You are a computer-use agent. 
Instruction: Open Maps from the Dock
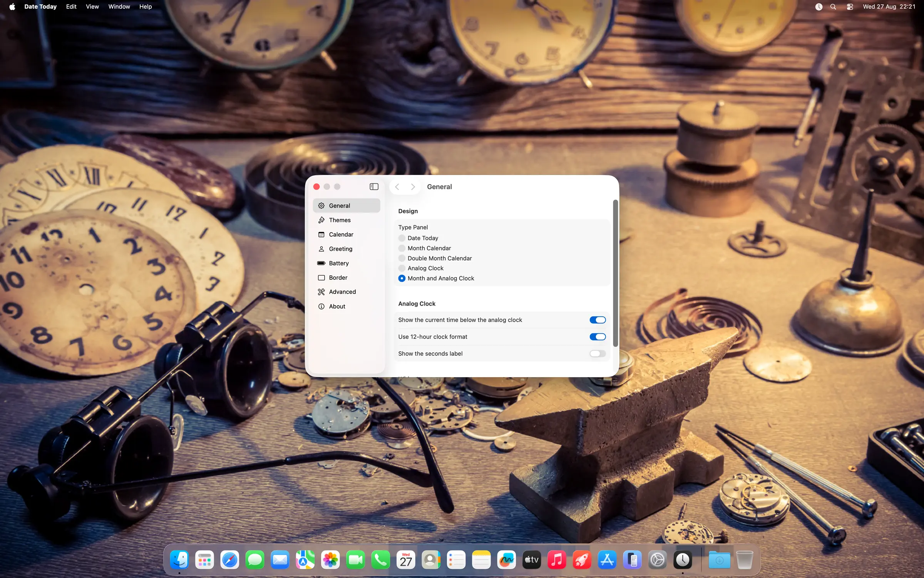tap(305, 560)
